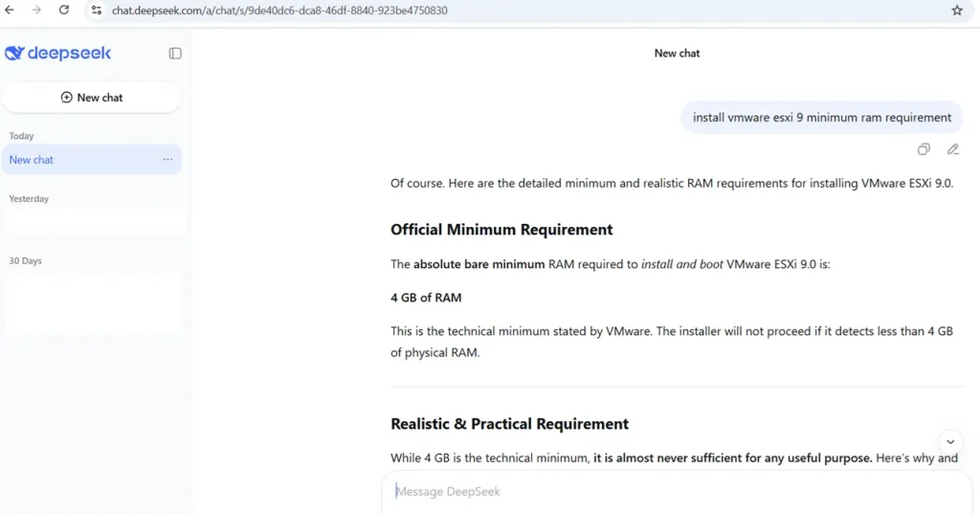Click the DeepSeek whale logo

14,54
